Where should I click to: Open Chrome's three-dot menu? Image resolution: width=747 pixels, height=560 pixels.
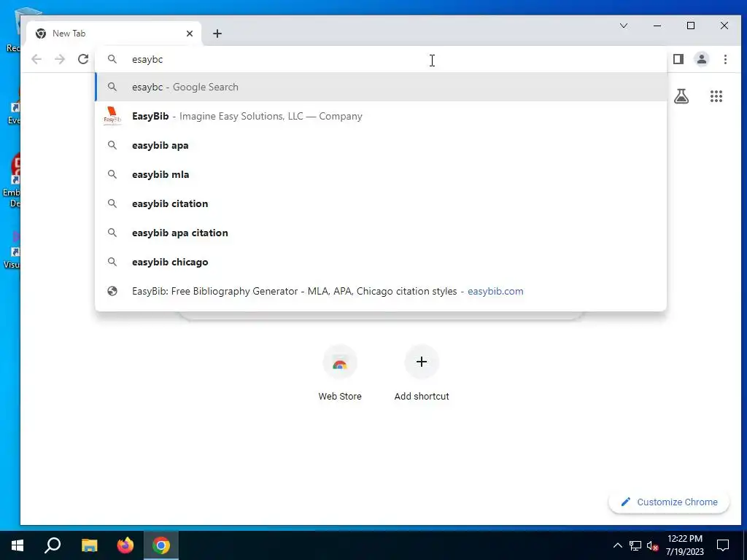pos(725,59)
